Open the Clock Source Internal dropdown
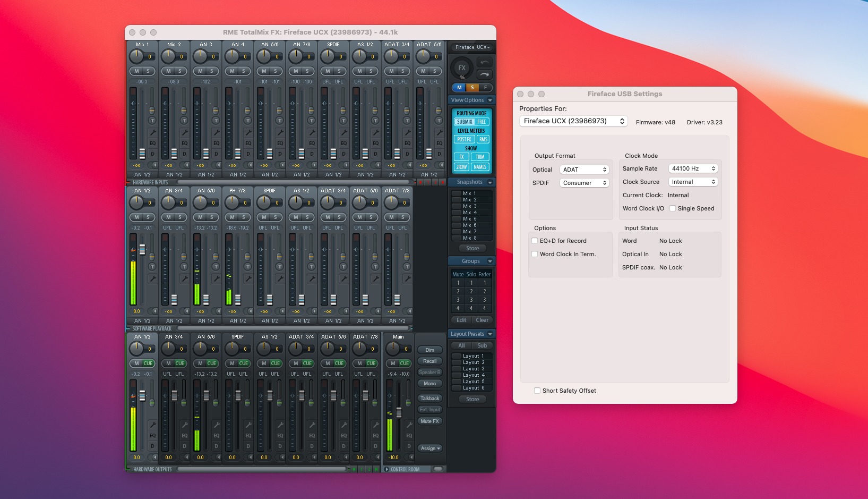The image size is (868, 499). pyautogui.click(x=693, y=182)
